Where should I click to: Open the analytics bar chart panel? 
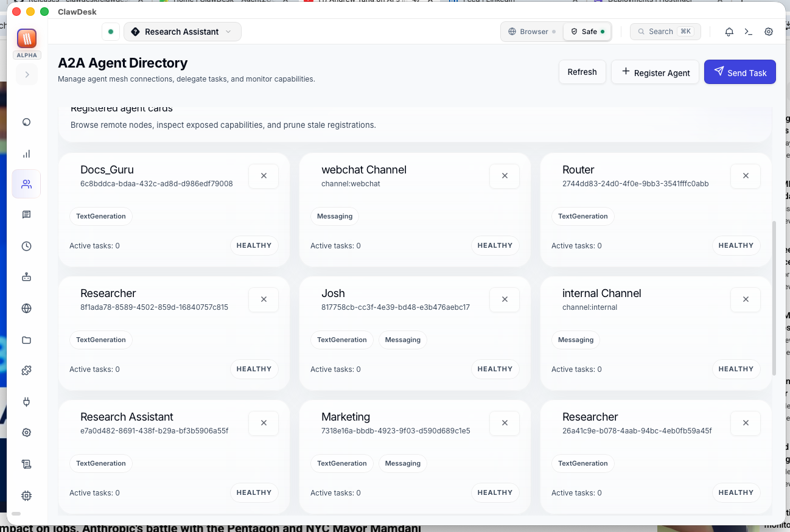26,153
